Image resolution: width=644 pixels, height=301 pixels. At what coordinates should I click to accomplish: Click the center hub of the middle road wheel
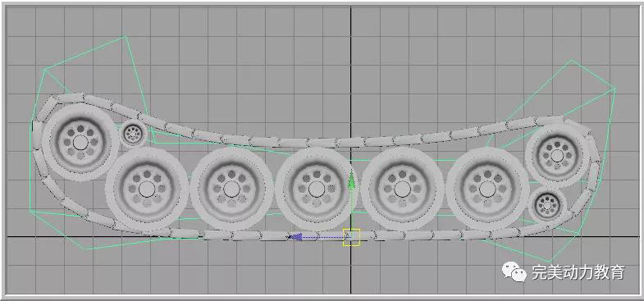pos(316,189)
